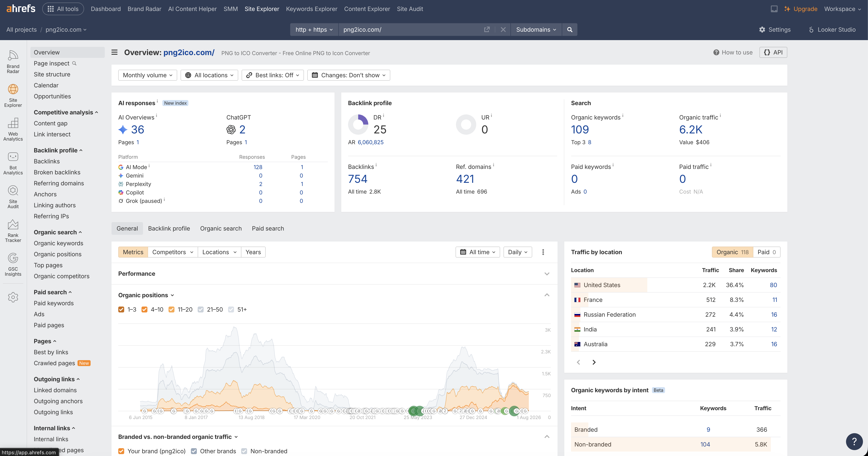Viewport: 868px width, 456px height.
Task: Open the All locations dropdown
Action: pos(209,75)
